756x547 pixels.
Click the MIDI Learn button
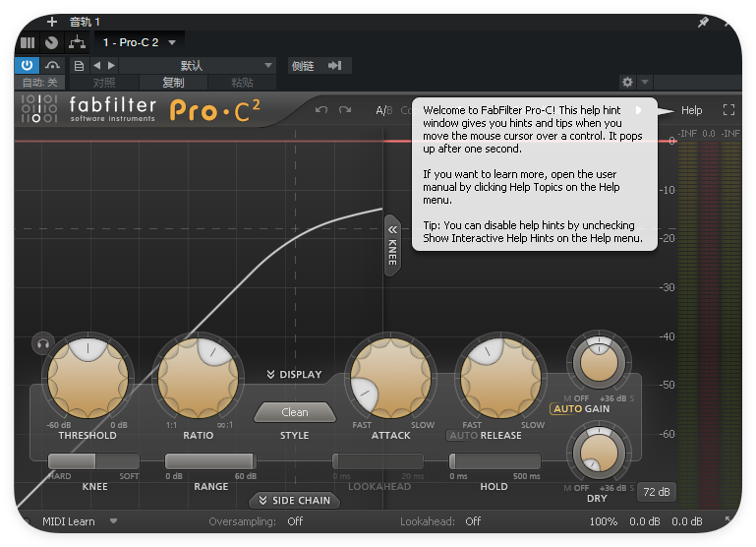pyautogui.click(x=69, y=521)
